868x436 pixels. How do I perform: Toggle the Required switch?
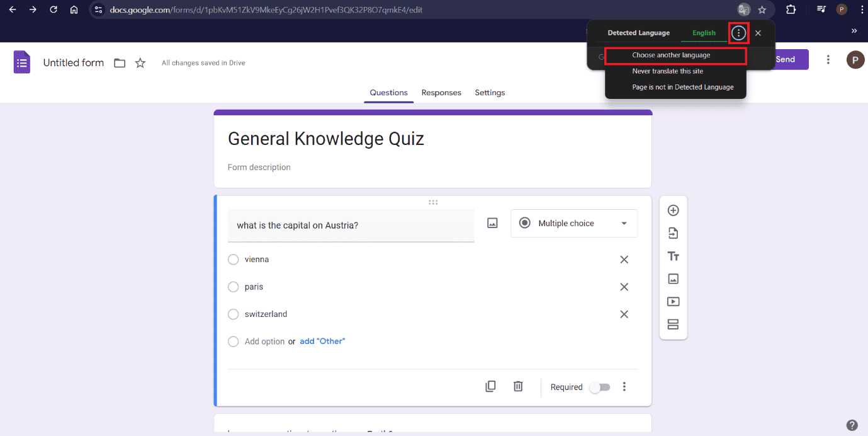(x=599, y=387)
